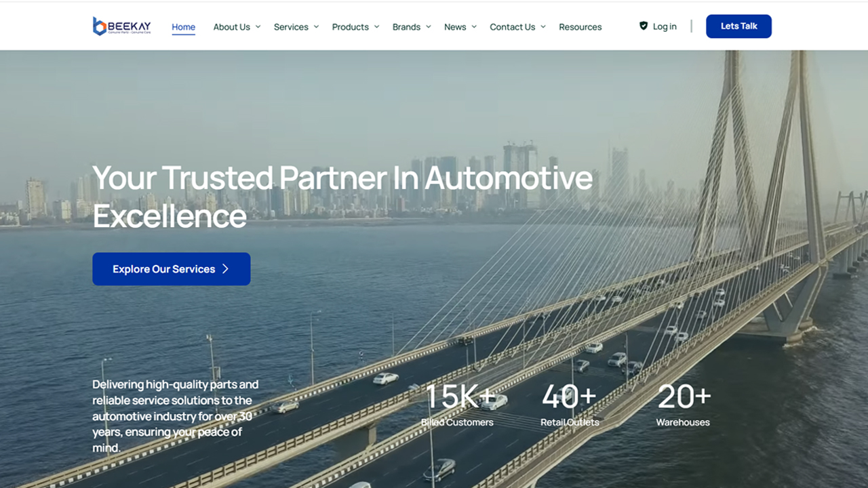This screenshot has height=488, width=868.
Task: Expand the Services dropdown chevron
Action: (x=316, y=27)
